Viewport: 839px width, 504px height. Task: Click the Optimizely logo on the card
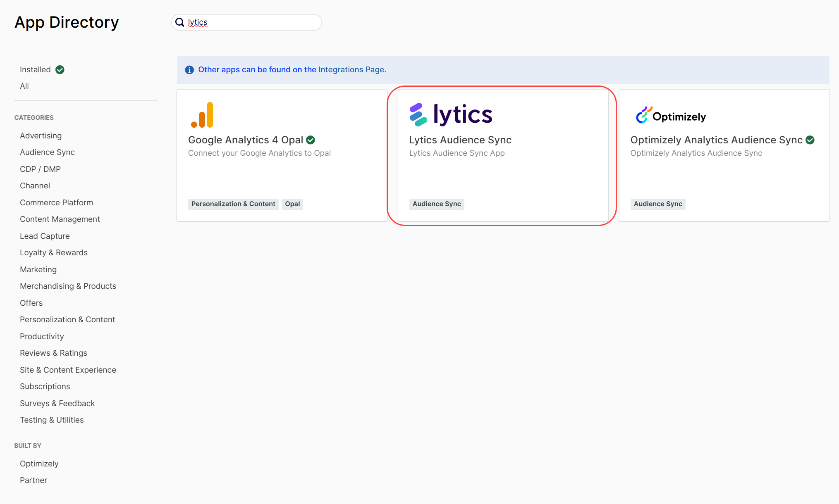click(671, 116)
